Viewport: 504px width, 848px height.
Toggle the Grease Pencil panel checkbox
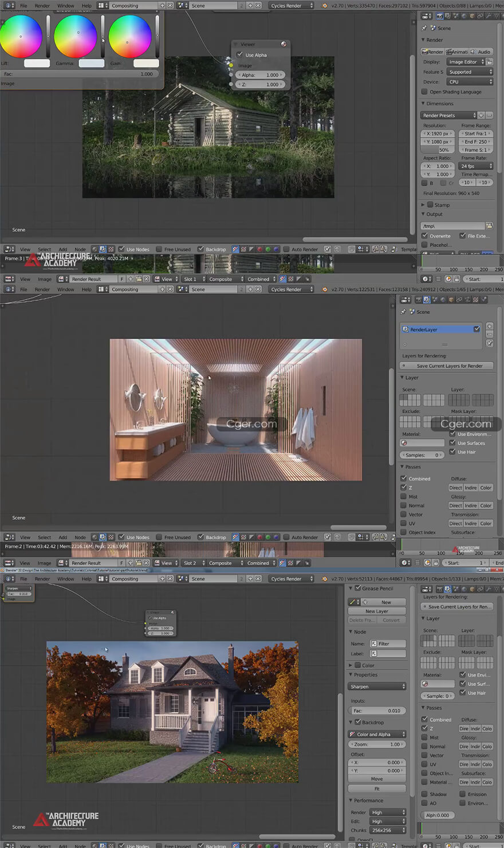point(358,588)
